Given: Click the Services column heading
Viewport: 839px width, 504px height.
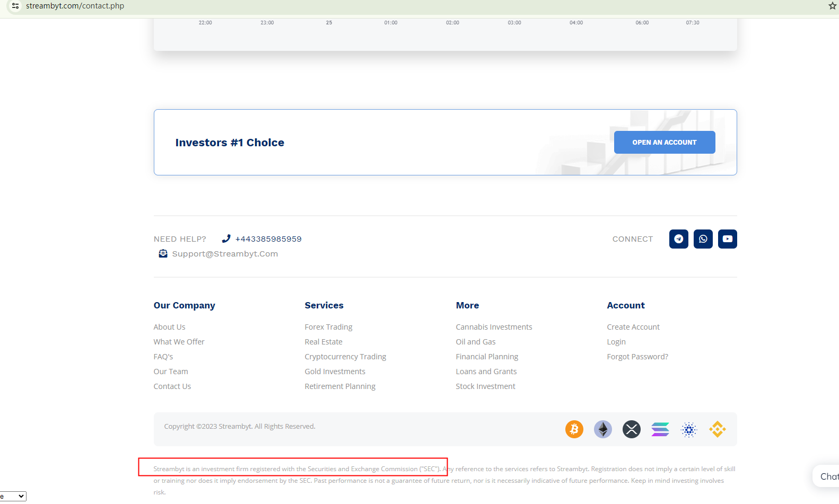Looking at the screenshot, I should (x=324, y=305).
